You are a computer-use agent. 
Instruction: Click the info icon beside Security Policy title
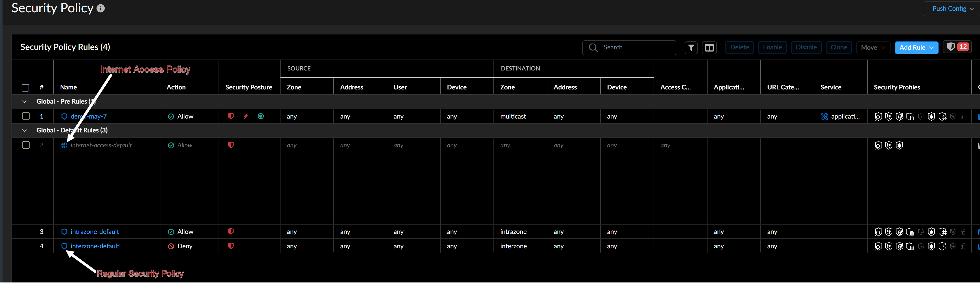point(100,8)
